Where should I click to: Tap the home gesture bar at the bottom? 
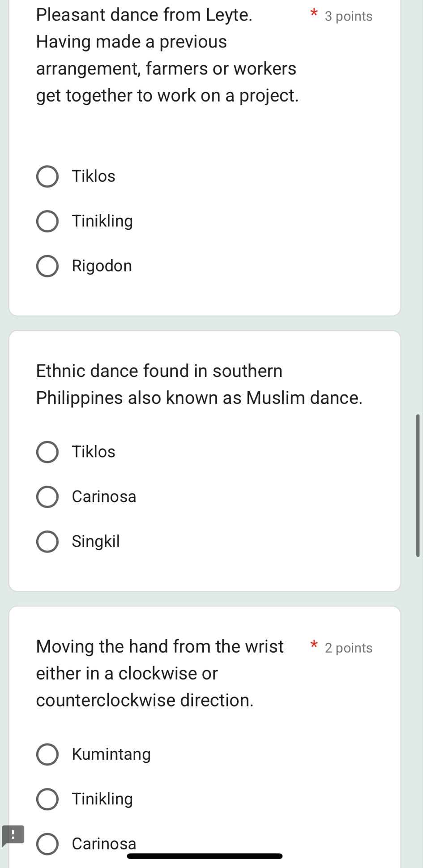click(x=205, y=856)
